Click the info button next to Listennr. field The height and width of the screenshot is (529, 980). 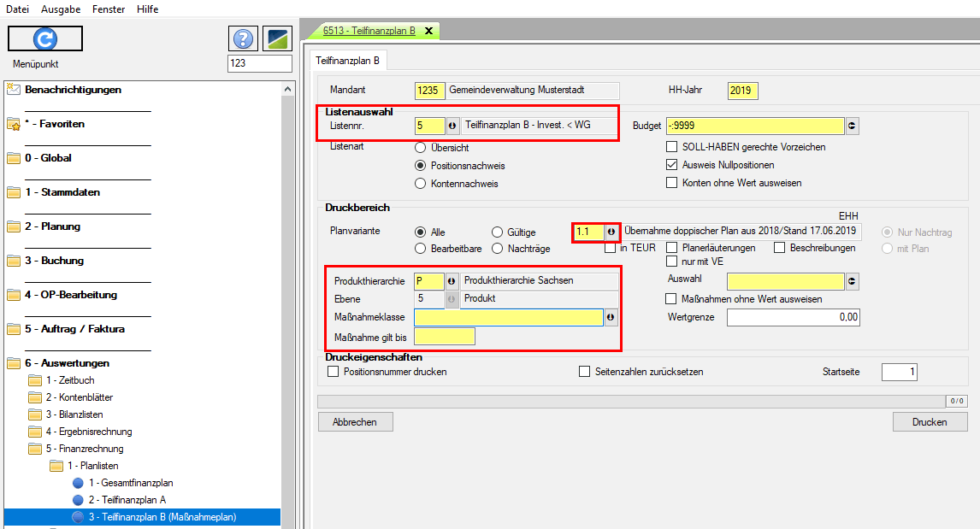pos(452,126)
